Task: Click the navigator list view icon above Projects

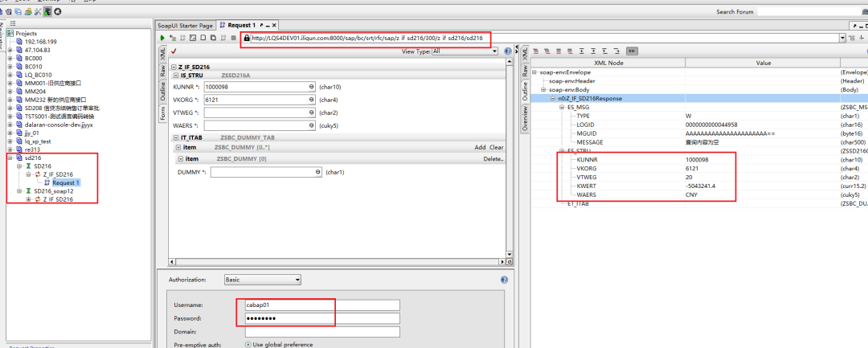Action: 13,23
